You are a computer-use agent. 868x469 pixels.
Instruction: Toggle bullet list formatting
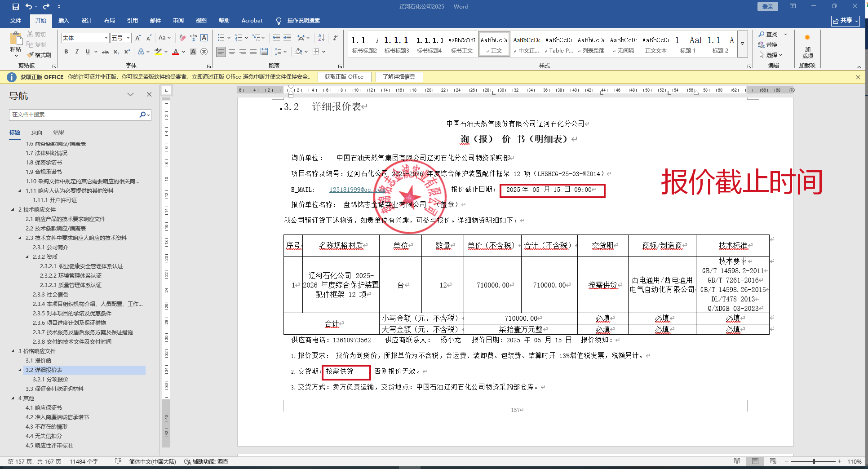click(x=221, y=38)
